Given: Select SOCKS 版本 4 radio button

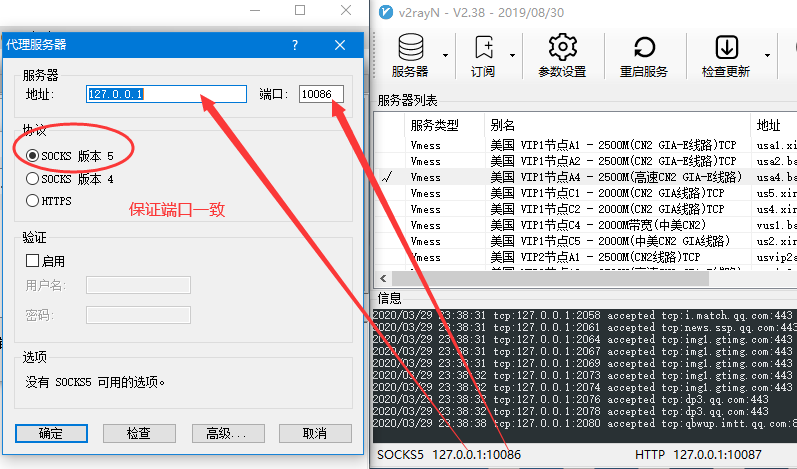Looking at the screenshot, I should pos(33,178).
